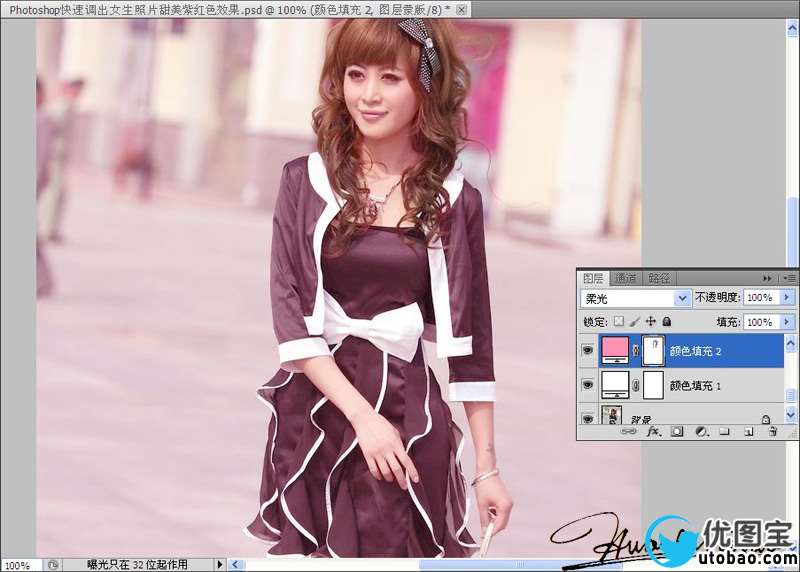
Task: Click canvas vertical scroll up arrow
Action: pyautogui.click(x=793, y=29)
